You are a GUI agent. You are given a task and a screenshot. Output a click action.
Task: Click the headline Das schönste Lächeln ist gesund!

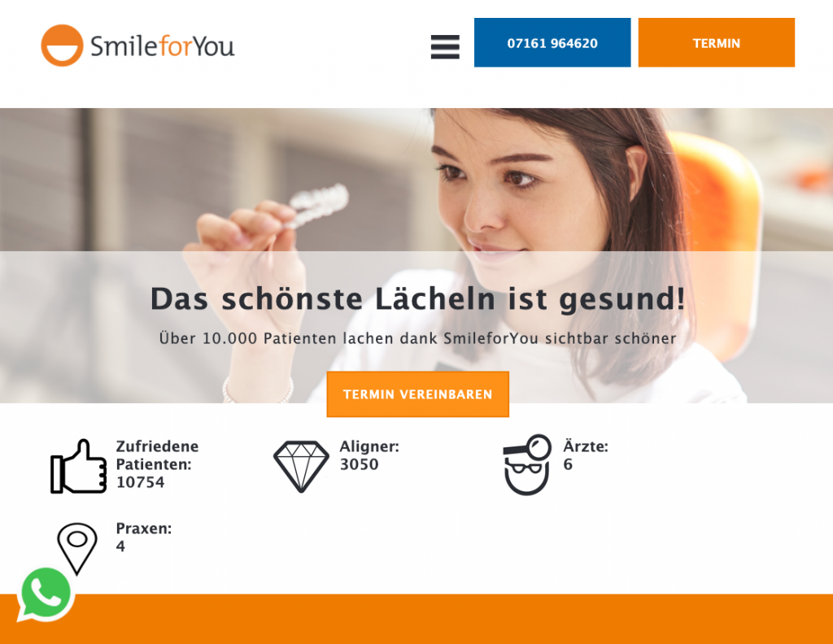417,299
